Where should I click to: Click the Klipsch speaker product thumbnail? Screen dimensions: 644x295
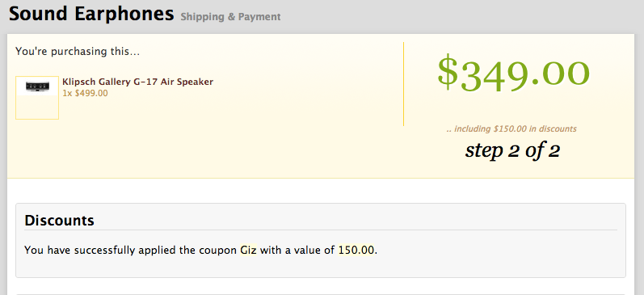37,86
